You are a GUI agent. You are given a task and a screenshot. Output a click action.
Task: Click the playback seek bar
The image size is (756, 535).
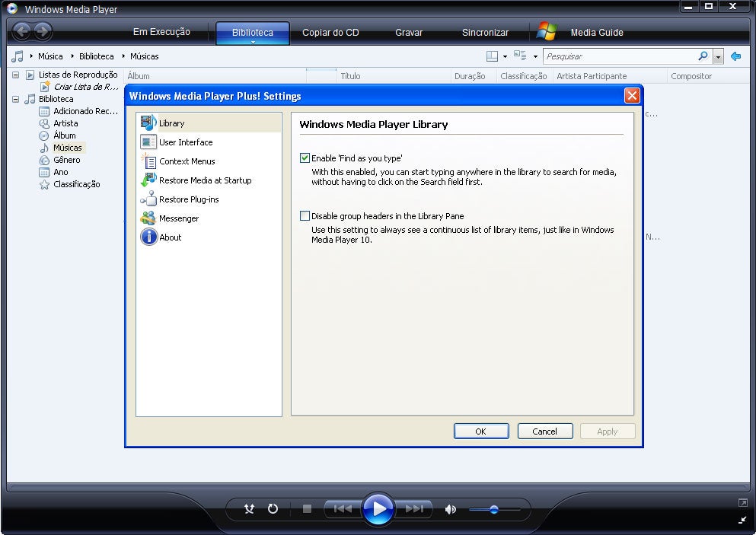pos(378,487)
